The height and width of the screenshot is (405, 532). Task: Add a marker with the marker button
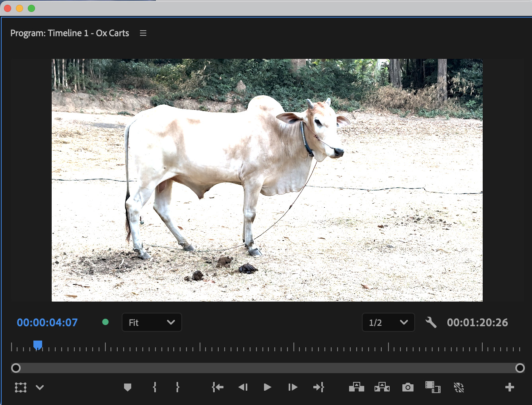click(128, 387)
